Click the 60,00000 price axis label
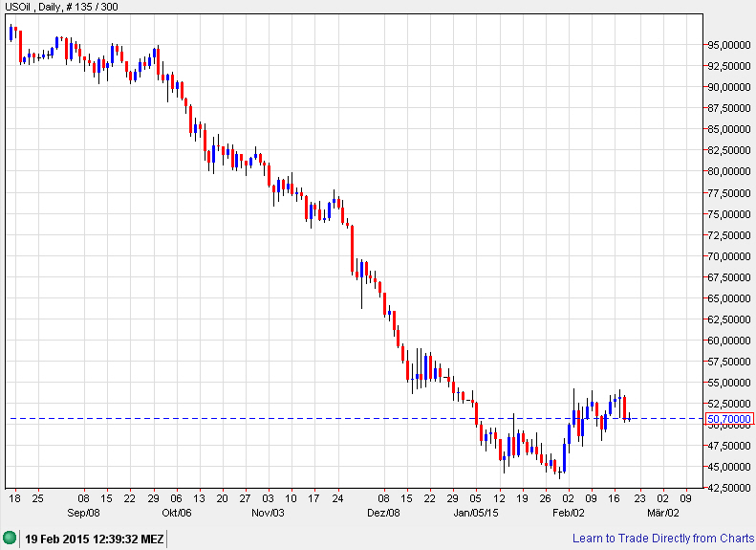This screenshot has height=550, width=756. click(x=729, y=341)
